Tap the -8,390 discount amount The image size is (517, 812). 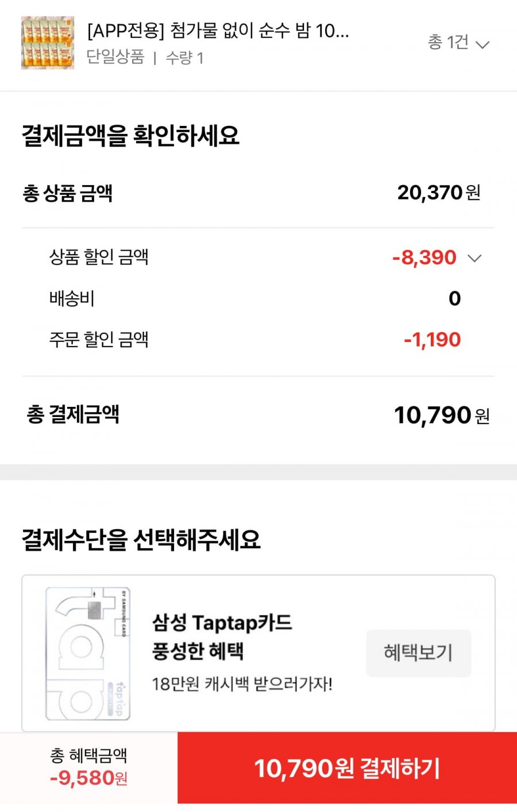tap(425, 257)
